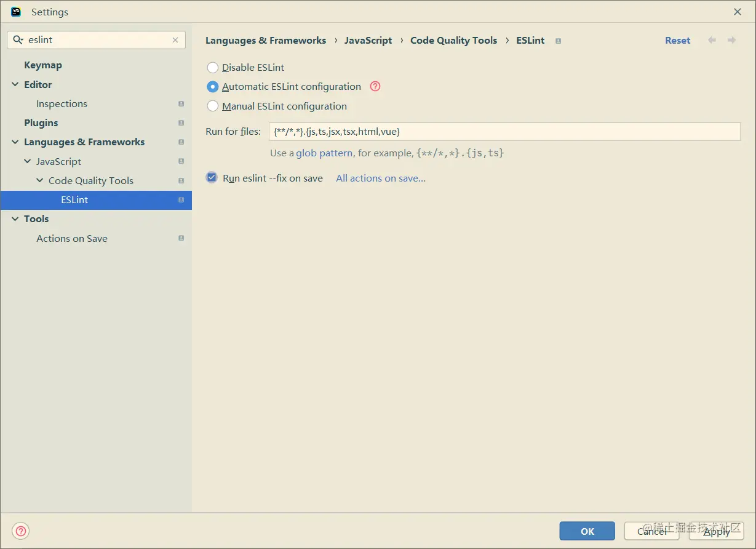Click the OK button
Image resolution: width=756 pixels, height=549 pixels.
587,531
